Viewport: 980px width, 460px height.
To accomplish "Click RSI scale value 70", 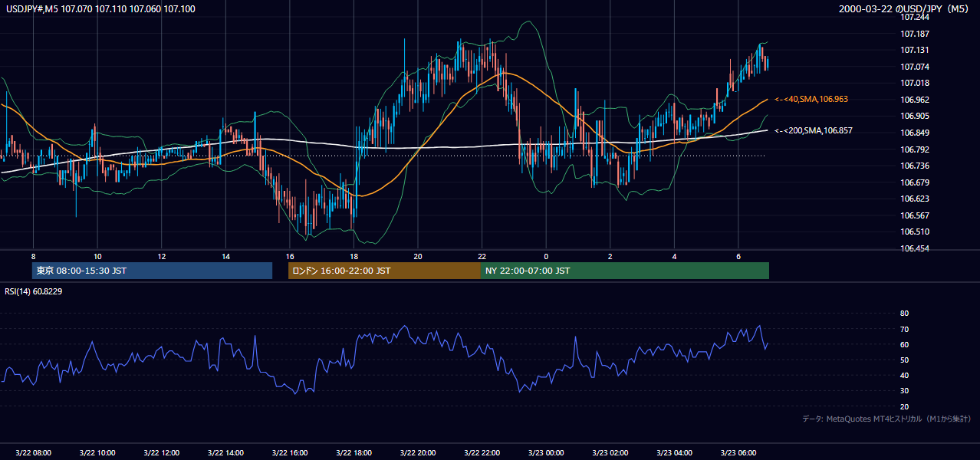I will click(904, 329).
